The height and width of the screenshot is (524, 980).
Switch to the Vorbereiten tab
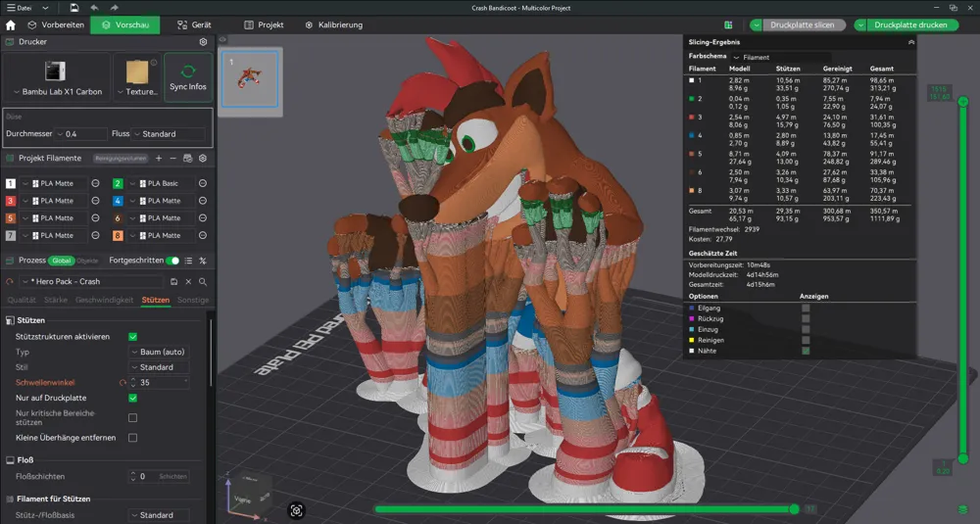(x=56, y=25)
